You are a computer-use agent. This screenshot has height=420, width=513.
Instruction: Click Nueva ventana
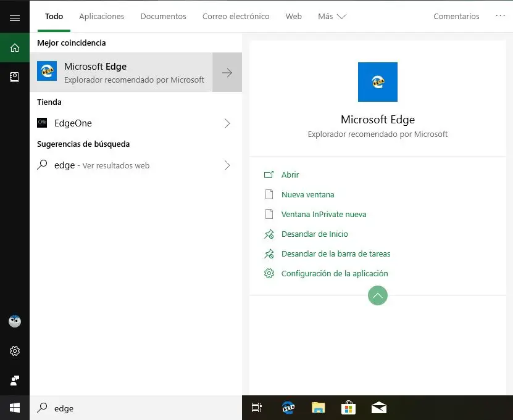pyautogui.click(x=307, y=194)
